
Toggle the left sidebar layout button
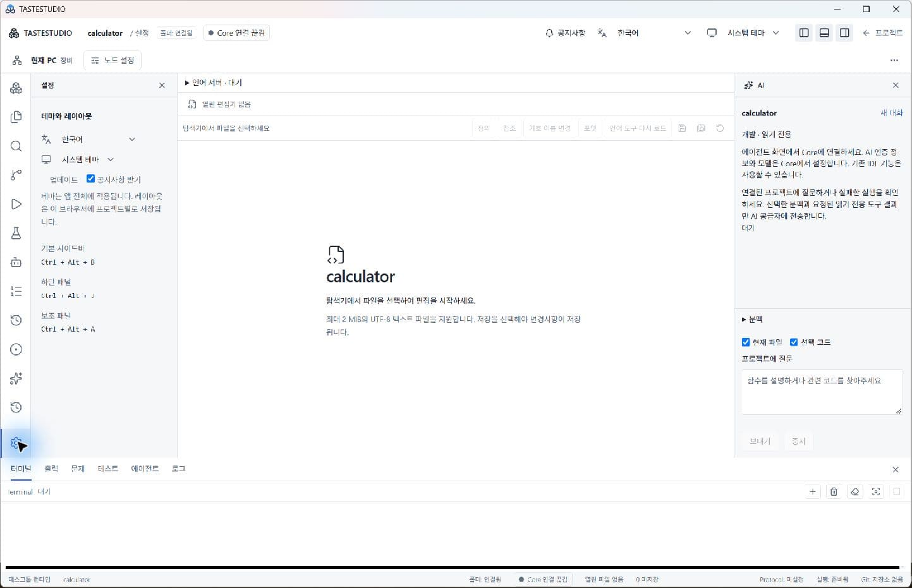(804, 33)
